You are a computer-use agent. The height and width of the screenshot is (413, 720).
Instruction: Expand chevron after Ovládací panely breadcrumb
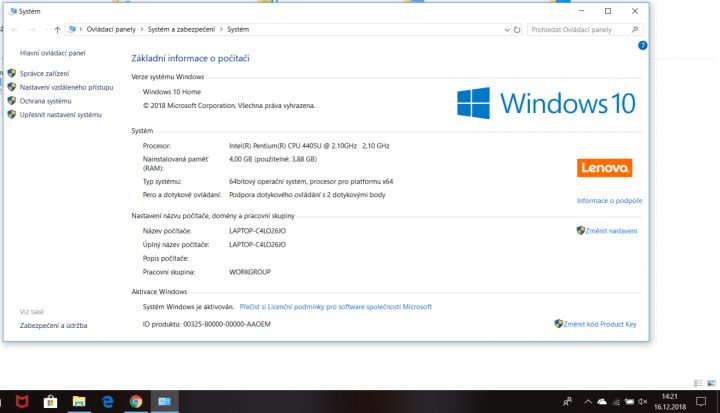(x=141, y=29)
